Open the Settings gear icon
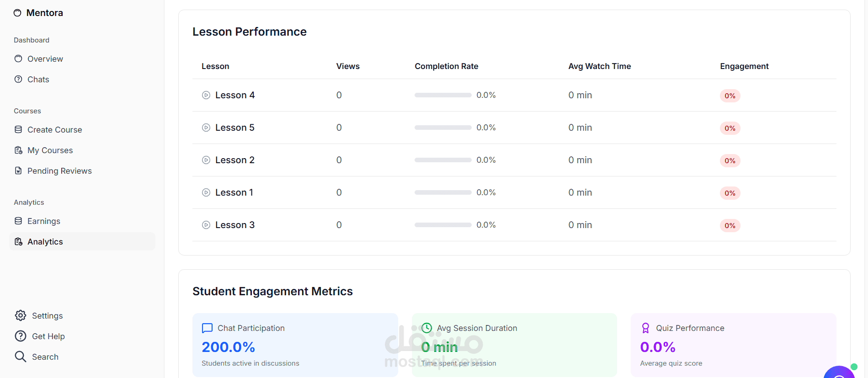 [x=21, y=315]
